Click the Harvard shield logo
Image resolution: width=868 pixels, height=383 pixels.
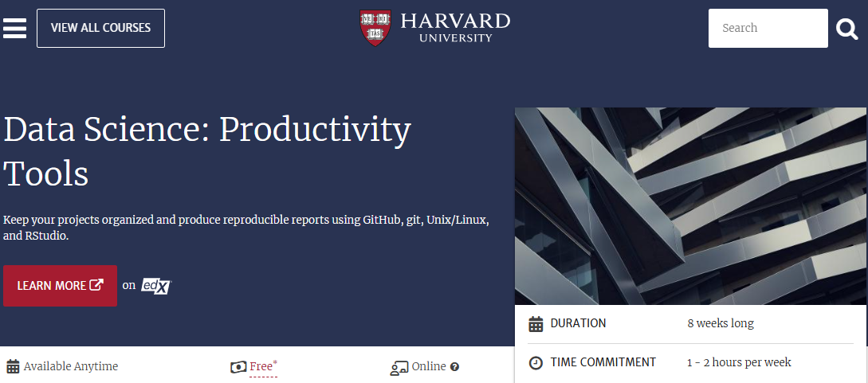point(375,27)
